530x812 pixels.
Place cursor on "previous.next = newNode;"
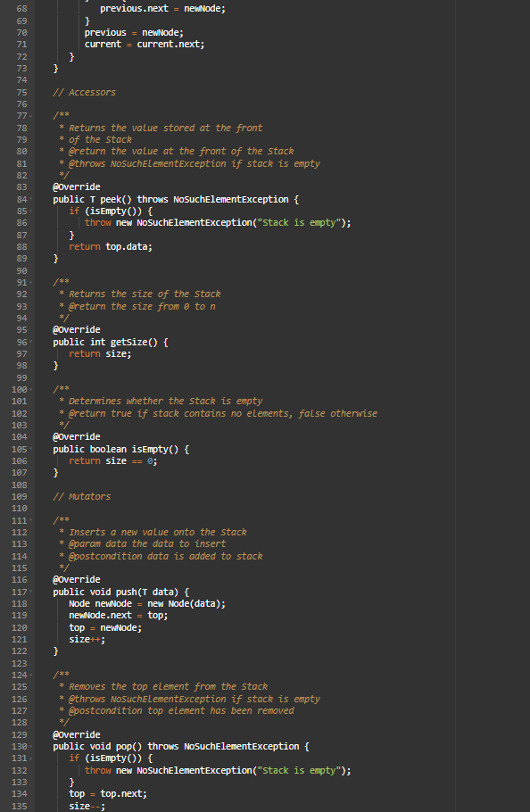tap(162, 9)
